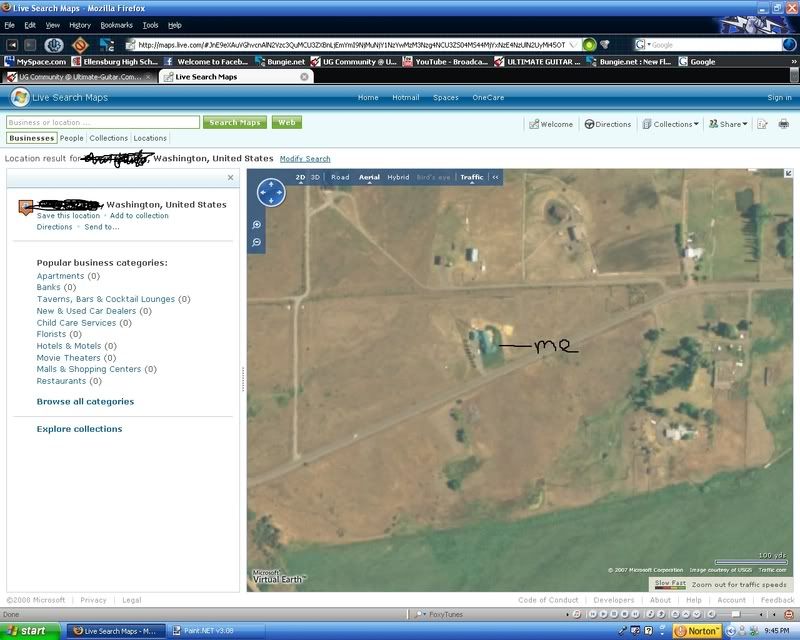Click the Reload page toolbar icon

coord(54,45)
